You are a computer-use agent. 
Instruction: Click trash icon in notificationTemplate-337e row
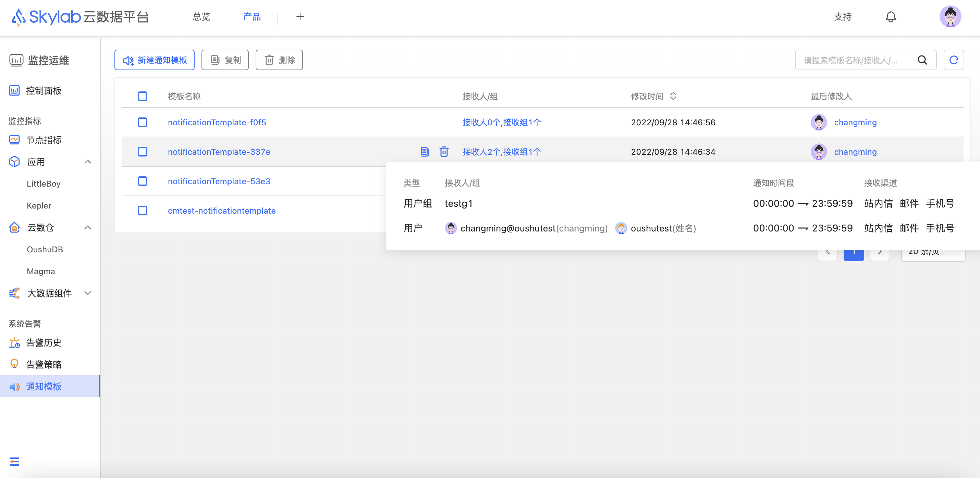[x=444, y=152]
